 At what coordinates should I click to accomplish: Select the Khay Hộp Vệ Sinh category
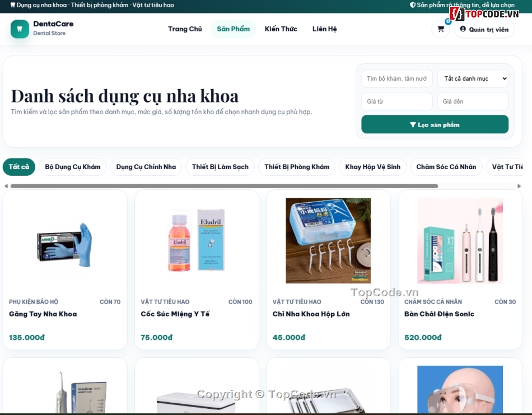tap(372, 167)
